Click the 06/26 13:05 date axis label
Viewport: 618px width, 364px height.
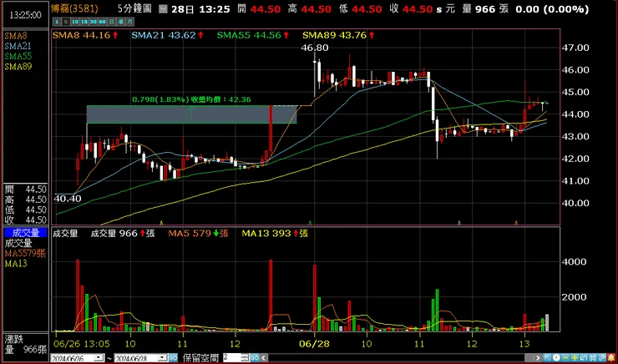click(x=83, y=344)
